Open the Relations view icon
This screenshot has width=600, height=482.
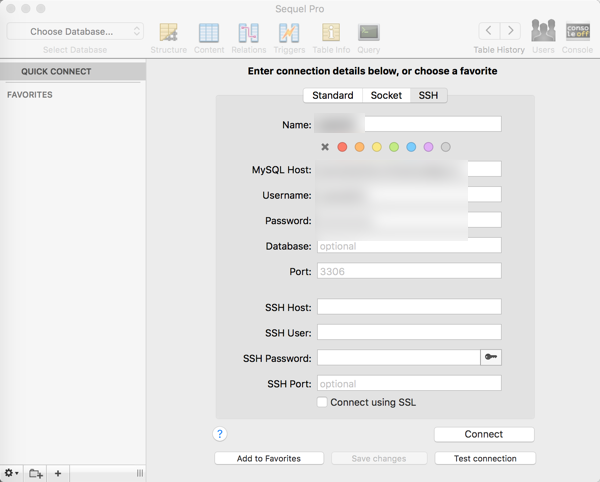tap(249, 33)
